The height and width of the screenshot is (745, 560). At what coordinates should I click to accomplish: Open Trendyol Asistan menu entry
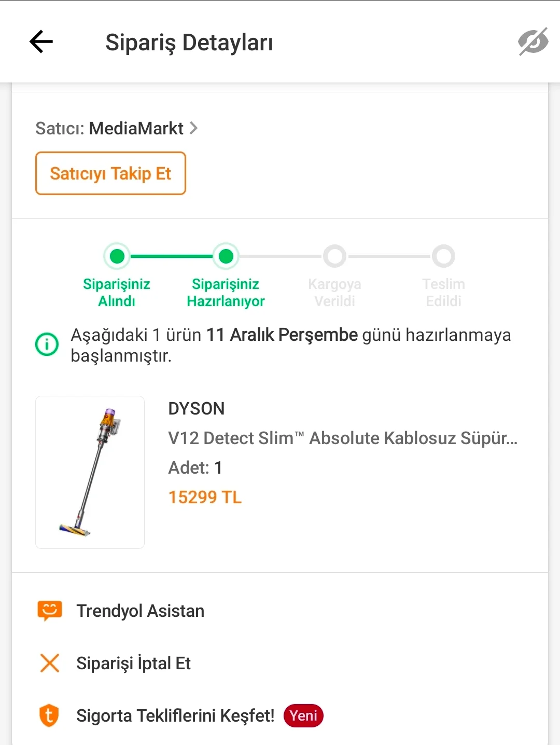tap(140, 611)
